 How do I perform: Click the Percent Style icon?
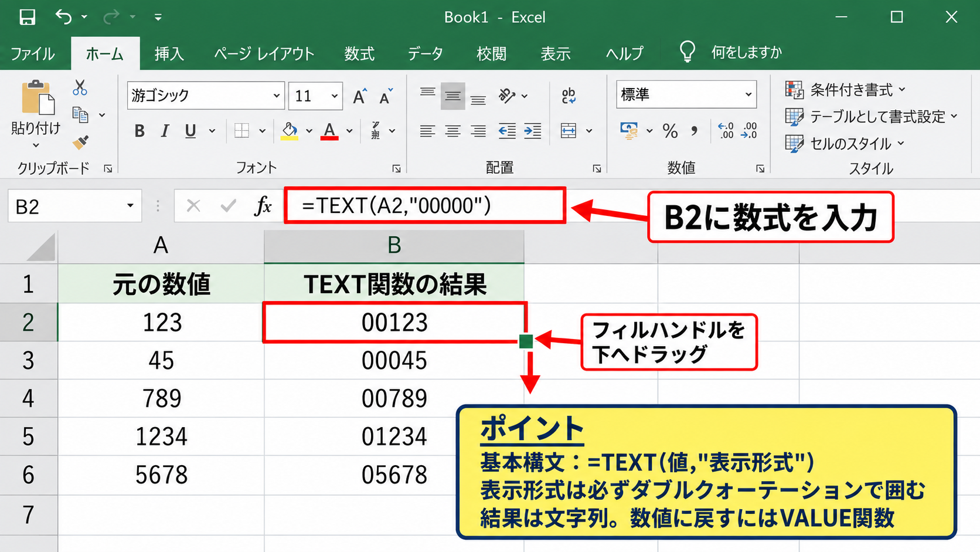(670, 131)
